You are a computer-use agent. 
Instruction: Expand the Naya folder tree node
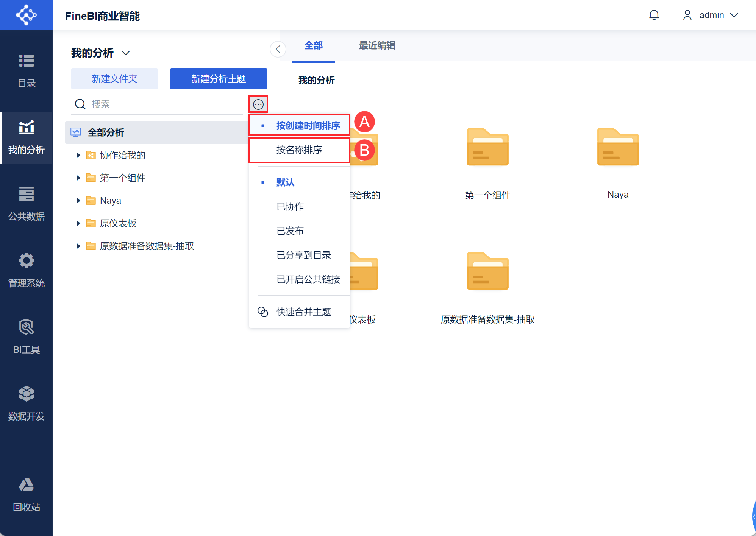(x=78, y=201)
